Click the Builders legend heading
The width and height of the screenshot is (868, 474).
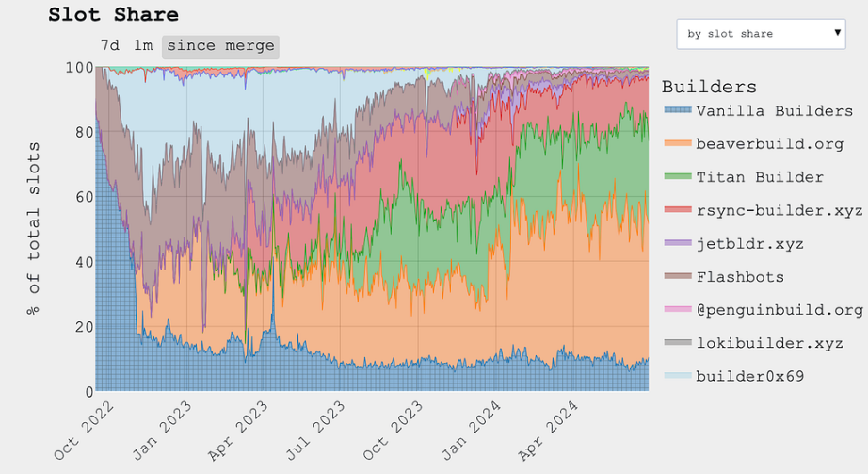(x=709, y=87)
